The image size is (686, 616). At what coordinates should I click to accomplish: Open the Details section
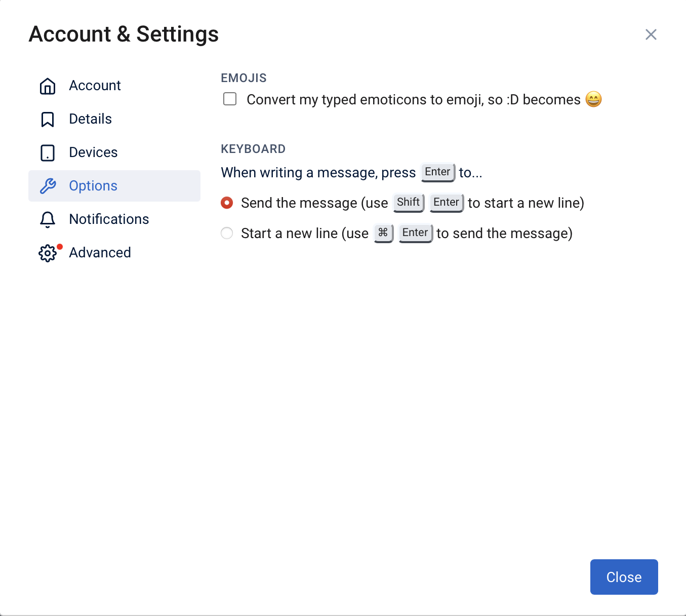(x=90, y=119)
